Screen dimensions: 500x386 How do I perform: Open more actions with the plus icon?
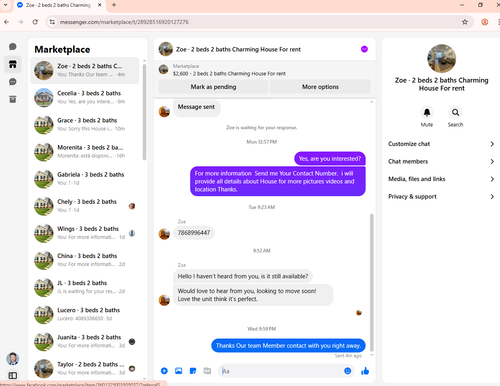(x=164, y=371)
